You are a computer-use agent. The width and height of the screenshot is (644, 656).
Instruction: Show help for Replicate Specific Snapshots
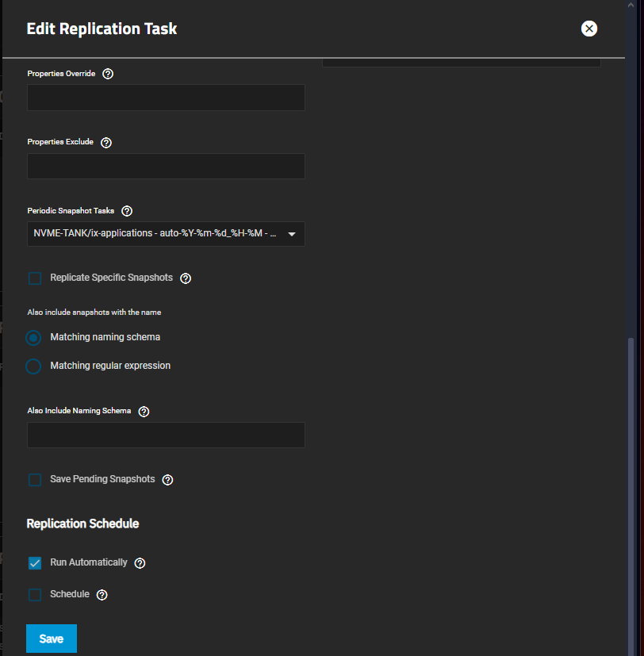186,278
